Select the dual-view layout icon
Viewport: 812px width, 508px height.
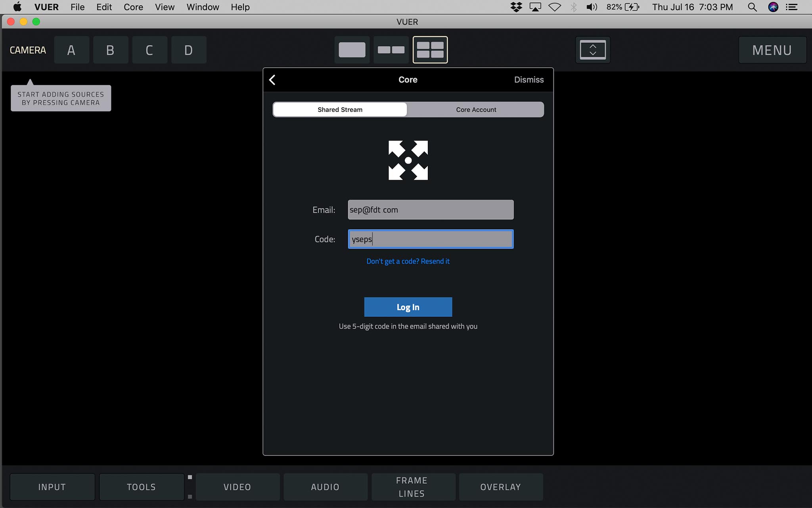[x=391, y=50]
